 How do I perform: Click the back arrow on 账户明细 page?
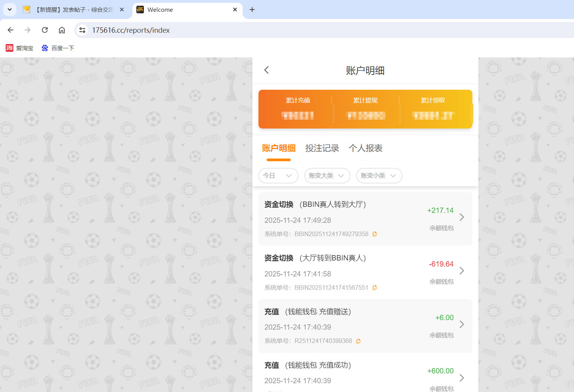coord(266,70)
